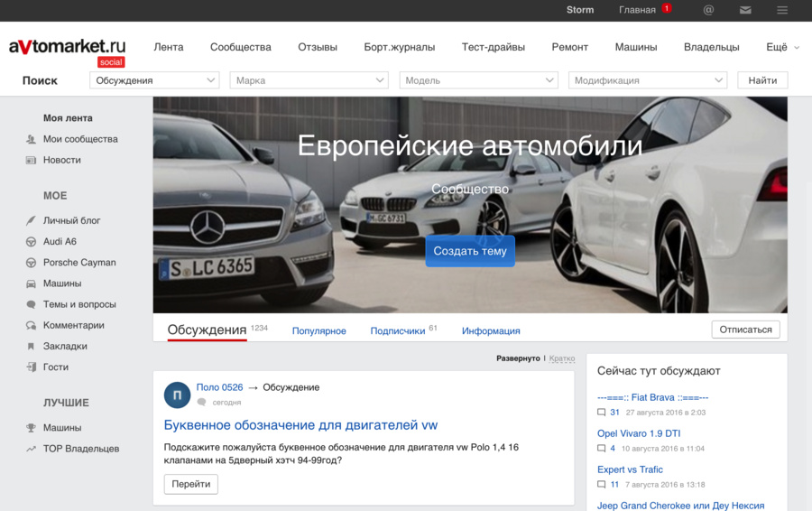Image resolution: width=812 pixels, height=511 pixels.
Task: Click the Перейти button
Action: [191, 484]
